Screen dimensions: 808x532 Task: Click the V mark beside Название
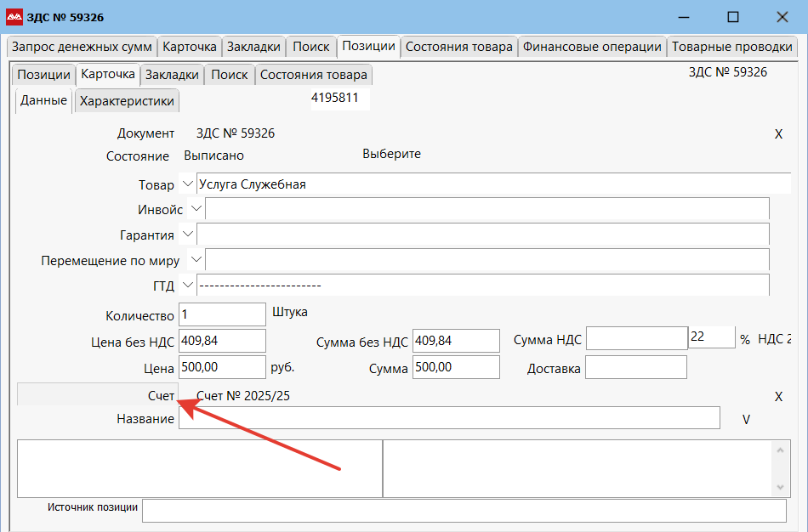point(746,419)
